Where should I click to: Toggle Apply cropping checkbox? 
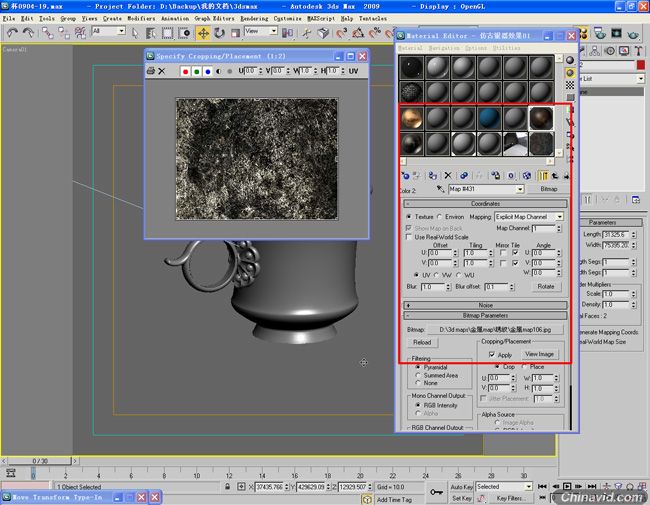pyautogui.click(x=492, y=354)
